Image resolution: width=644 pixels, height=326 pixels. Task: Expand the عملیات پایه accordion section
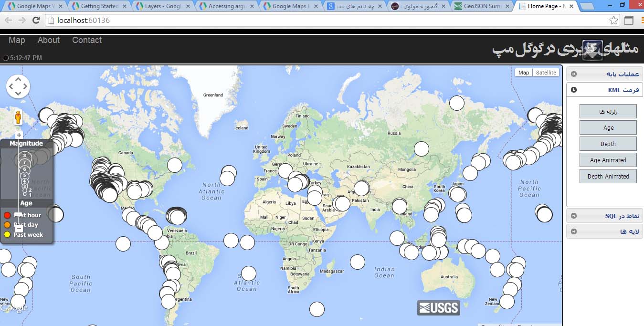coord(604,74)
